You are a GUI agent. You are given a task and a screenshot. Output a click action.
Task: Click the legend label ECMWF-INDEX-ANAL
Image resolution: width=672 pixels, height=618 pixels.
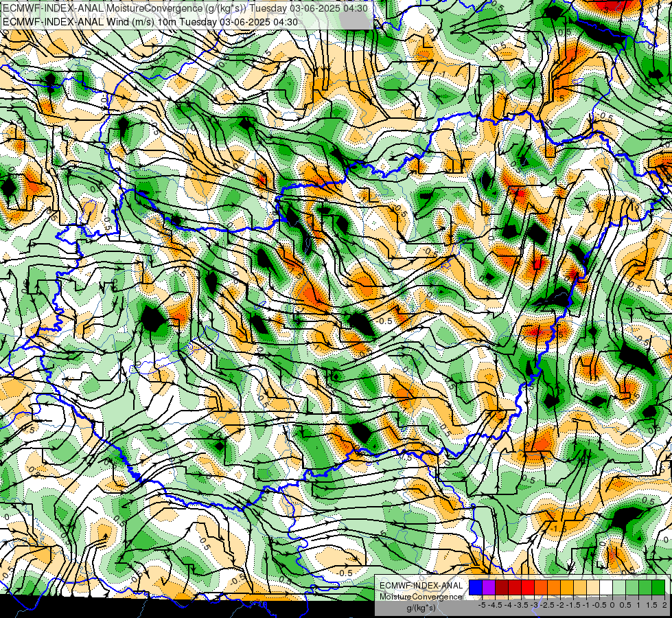coord(421,586)
